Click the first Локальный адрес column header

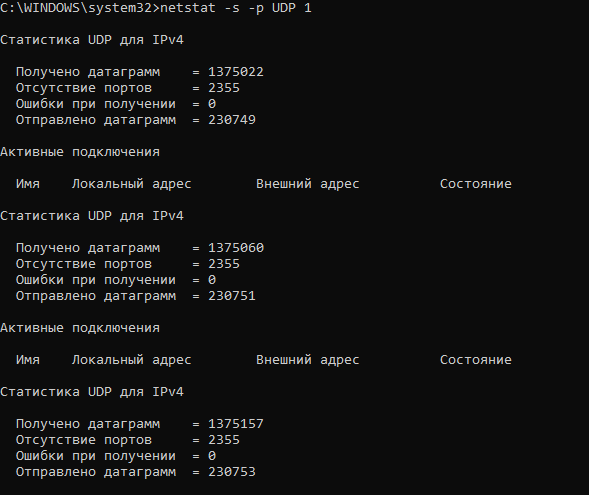(131, 184)
